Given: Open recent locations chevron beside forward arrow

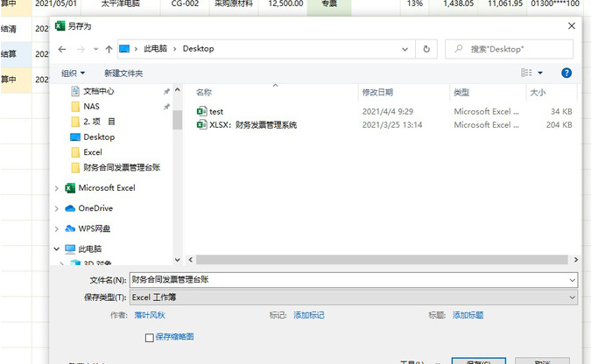Looking at the screenshot, I should pyautogui.click(x=95, y=49).
